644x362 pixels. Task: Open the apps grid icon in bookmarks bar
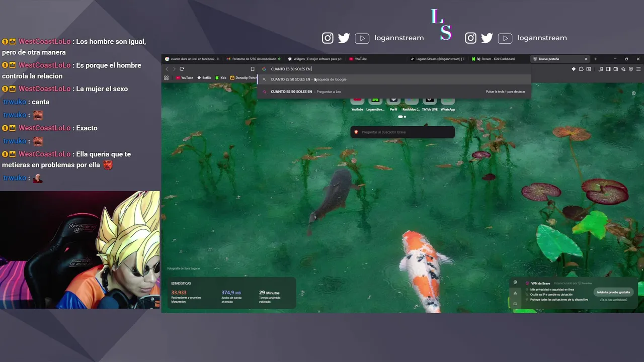pyautogui.click(x=167, y=78)
